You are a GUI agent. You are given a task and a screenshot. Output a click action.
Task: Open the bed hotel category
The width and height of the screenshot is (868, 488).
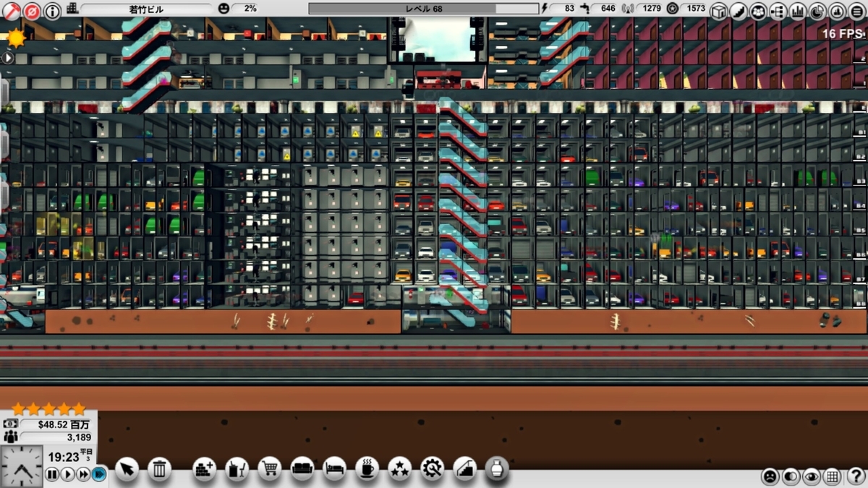[x=335, y=469]
